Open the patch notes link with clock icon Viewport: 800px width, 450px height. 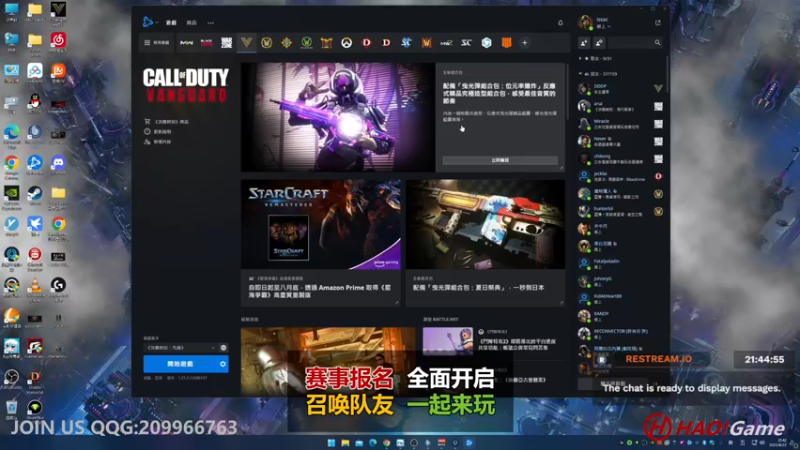[x=158, y=132]
